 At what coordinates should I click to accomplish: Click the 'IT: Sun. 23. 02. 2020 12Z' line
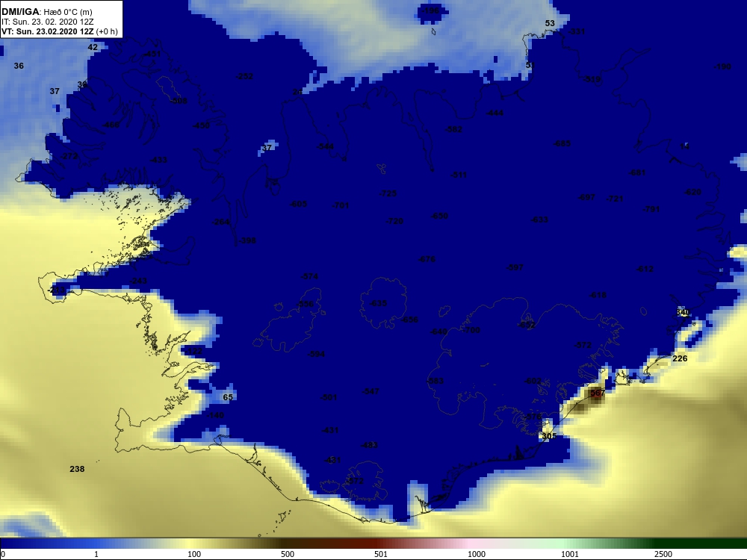tap(48, 22)
